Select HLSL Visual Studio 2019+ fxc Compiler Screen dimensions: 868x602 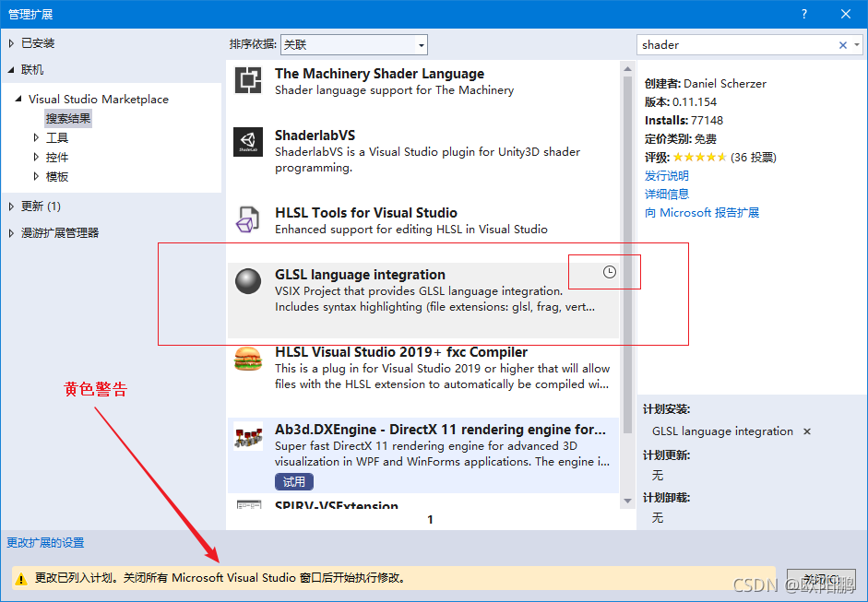[400, 352]
